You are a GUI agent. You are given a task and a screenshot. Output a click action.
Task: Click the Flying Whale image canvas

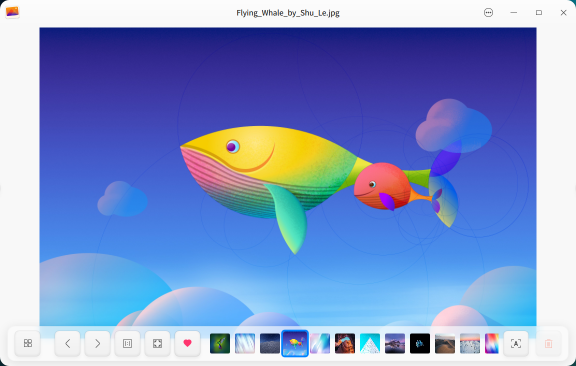[x=288, y=176]
